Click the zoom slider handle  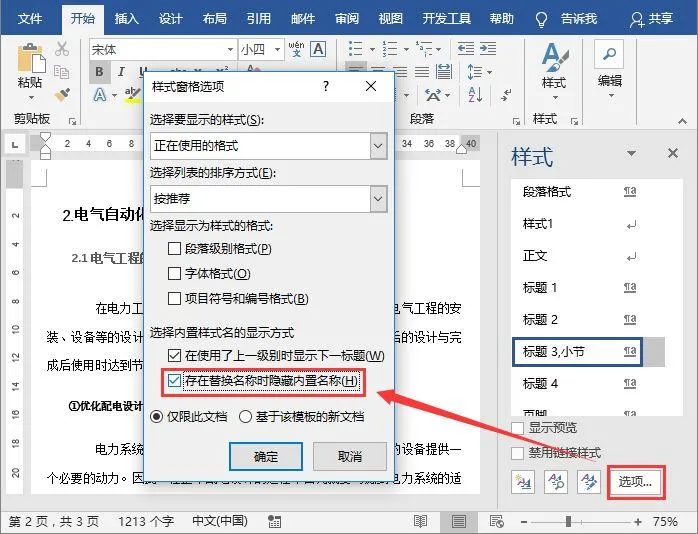click(x=568, y=522)
